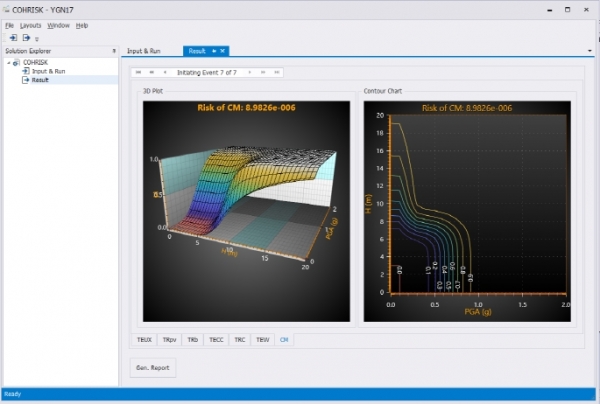Viewport: 600px width, 404px height.
Task: Click the Input toolbar icon with right arrow
Action: click(13, 37)
